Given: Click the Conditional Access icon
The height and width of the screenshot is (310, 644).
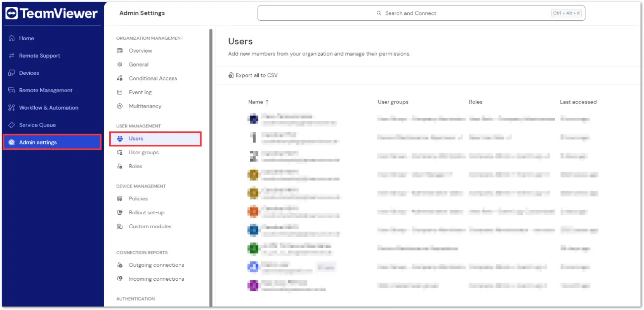Looking at the screenshot, I should (x=120, y=78).
